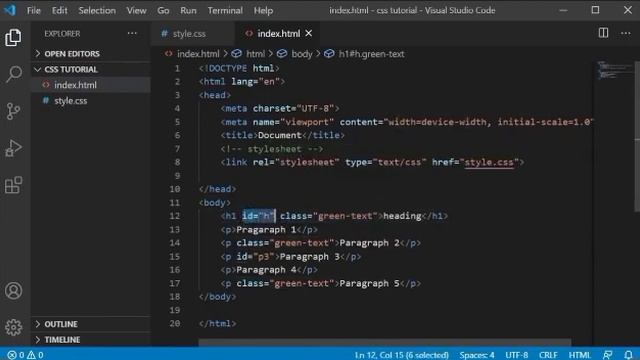Open style.css in the explorer tree
640x360 pixels.
(x=91, y=100)
